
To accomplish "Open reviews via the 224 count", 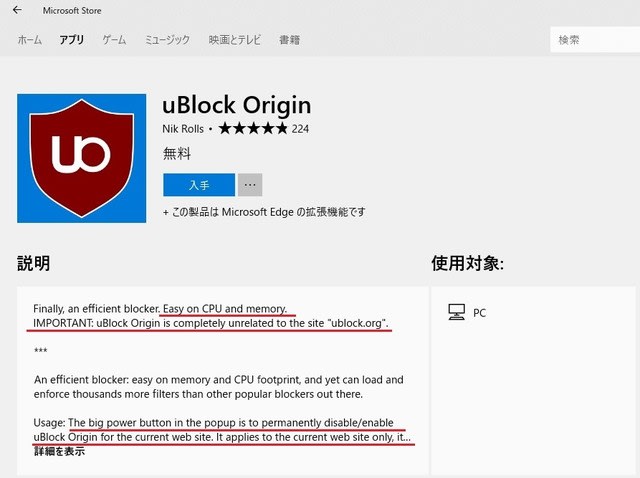I will 300,129.
